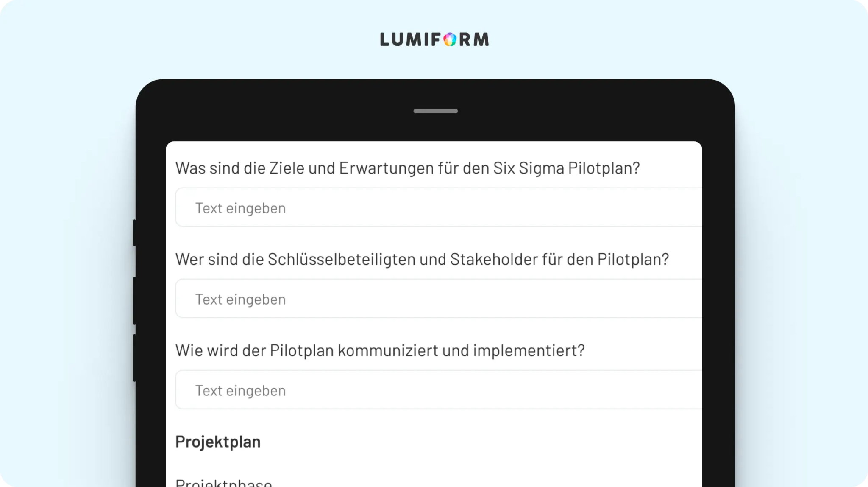Select the question about Six Sigma Pilotplan goals
This screenshot has height=487, width=868.
407,168
